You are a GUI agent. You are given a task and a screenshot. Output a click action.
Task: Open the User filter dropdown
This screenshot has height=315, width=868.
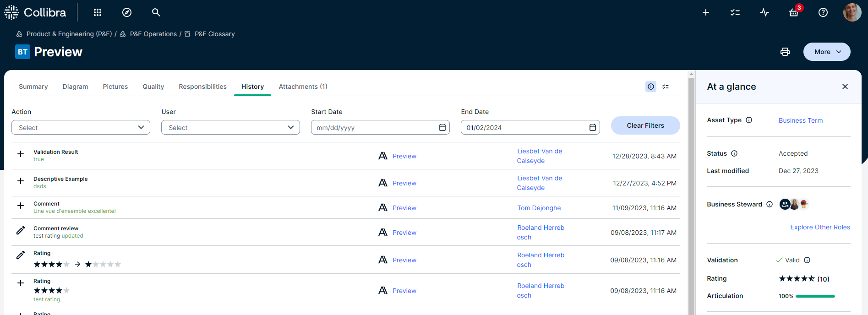tap(230, 127)
